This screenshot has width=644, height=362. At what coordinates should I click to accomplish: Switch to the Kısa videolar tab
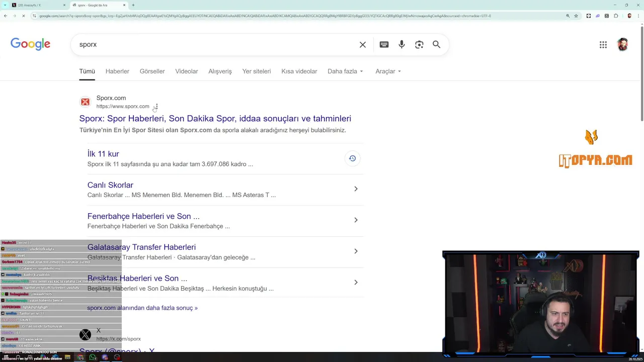[x=299, y=71]
